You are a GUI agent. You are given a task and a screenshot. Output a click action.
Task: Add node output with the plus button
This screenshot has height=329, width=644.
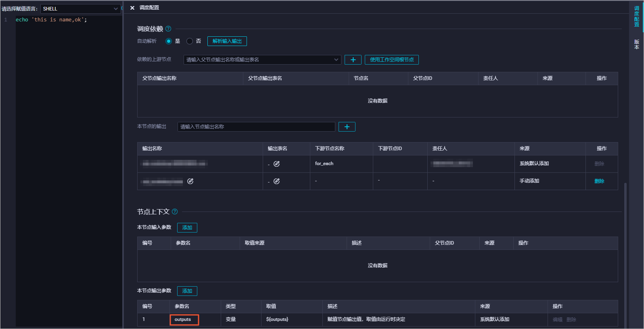tap(347, 127)
